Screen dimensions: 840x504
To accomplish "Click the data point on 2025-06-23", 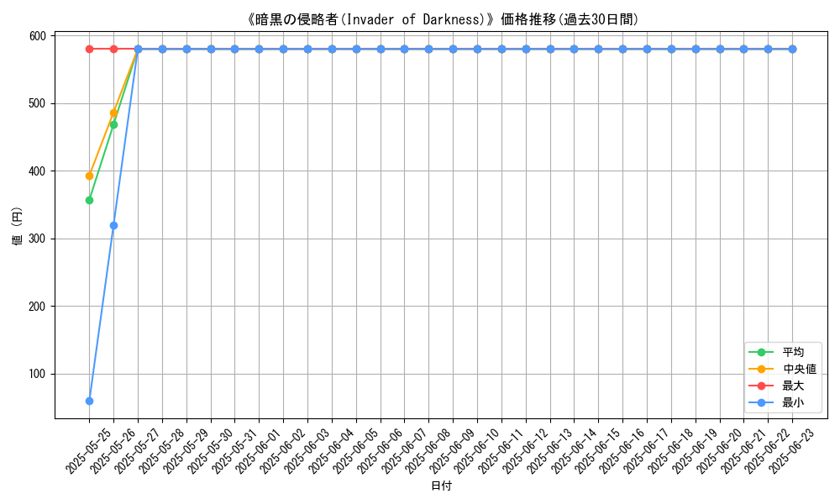I will 792,50.
